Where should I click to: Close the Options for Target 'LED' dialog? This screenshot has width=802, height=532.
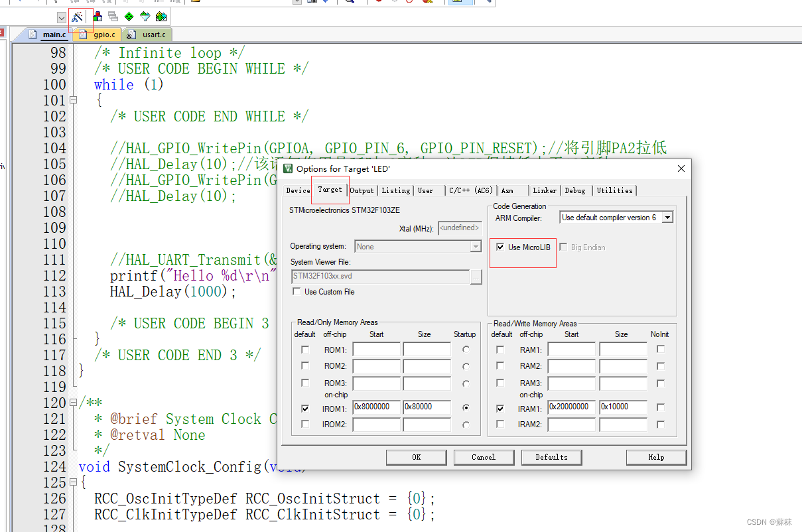tap(681, 169)
